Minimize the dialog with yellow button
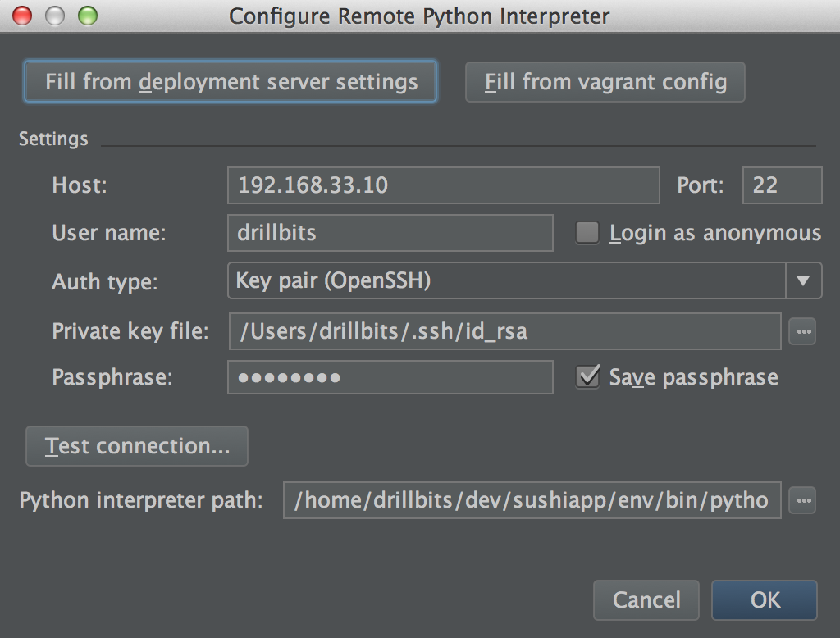Screen dimensions: 840x638 54,15
